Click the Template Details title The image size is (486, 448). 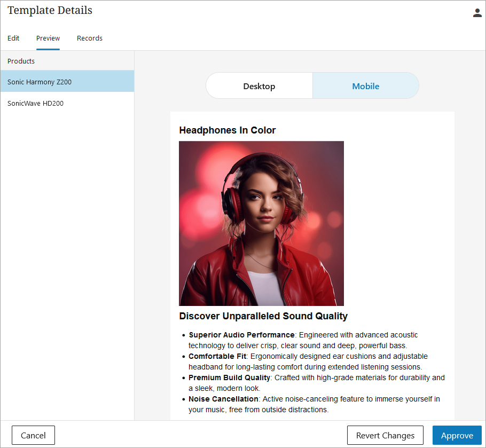point(50,11)
